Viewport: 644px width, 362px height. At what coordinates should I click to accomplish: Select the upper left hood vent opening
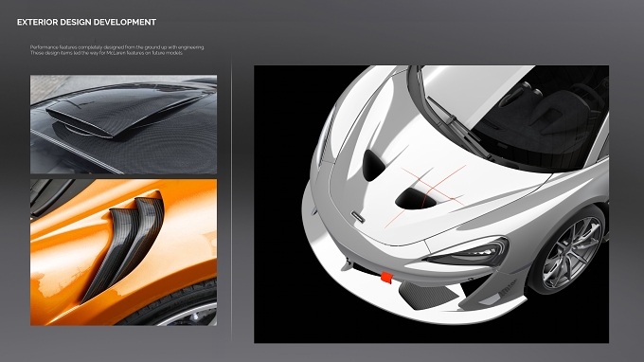[373, 165]
